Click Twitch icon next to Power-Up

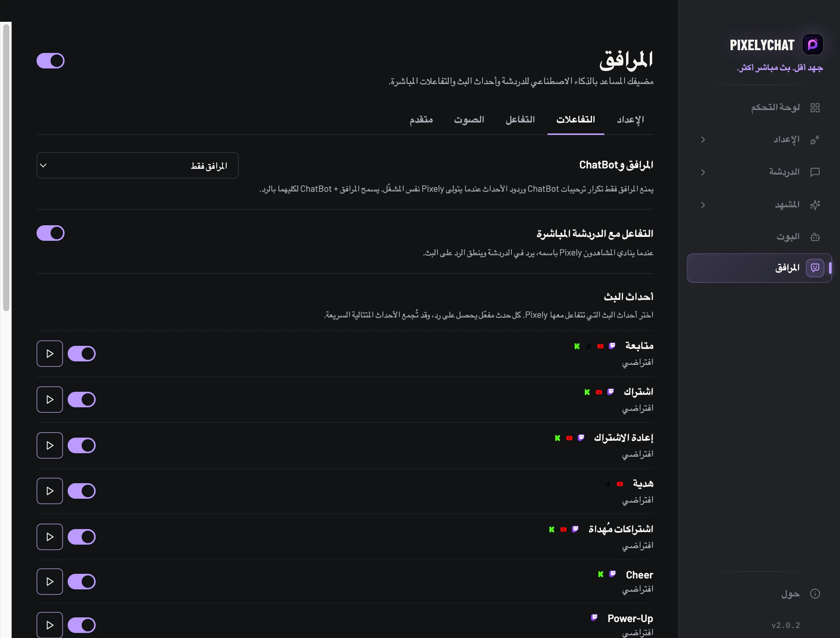tap(594, 617)
